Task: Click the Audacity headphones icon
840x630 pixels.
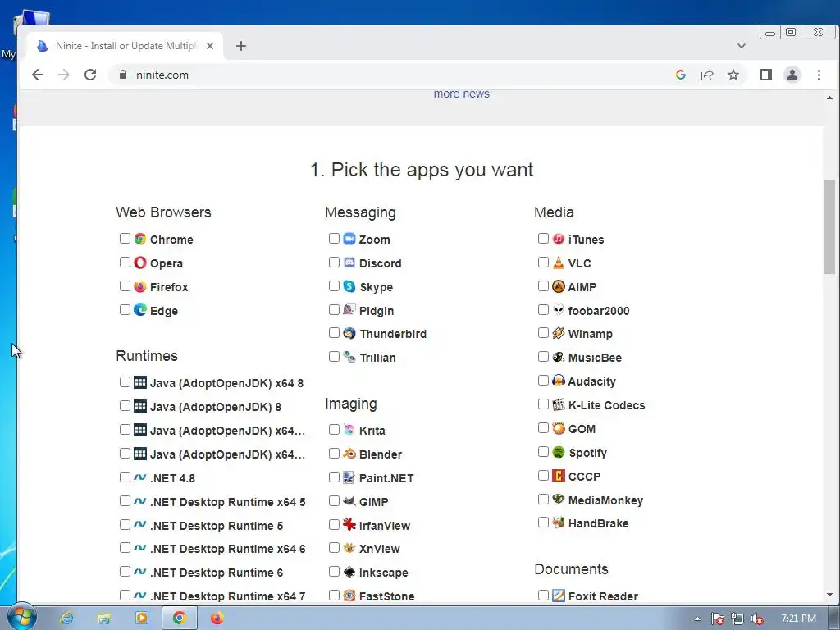Action: pyautogui.click(x=558, y=381)
